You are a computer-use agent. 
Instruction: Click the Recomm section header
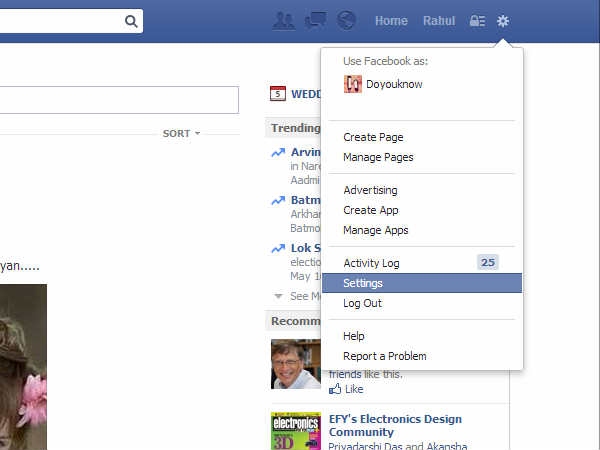click(295, 321)
